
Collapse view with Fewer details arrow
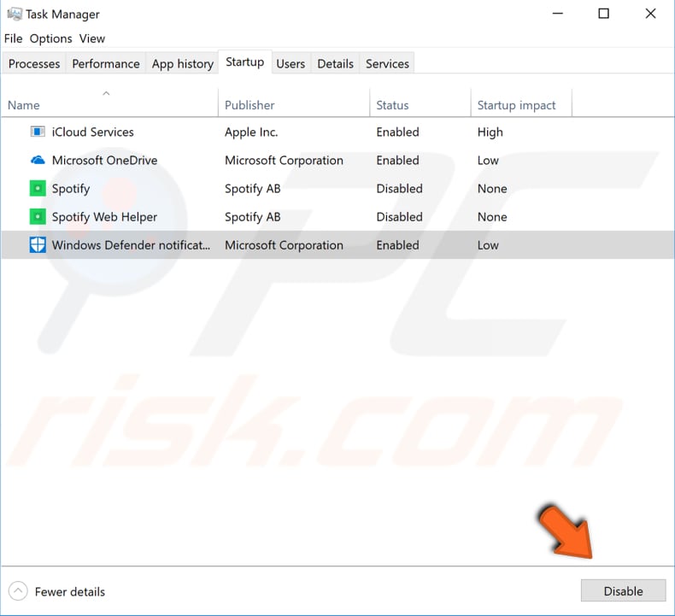point(18,591)
